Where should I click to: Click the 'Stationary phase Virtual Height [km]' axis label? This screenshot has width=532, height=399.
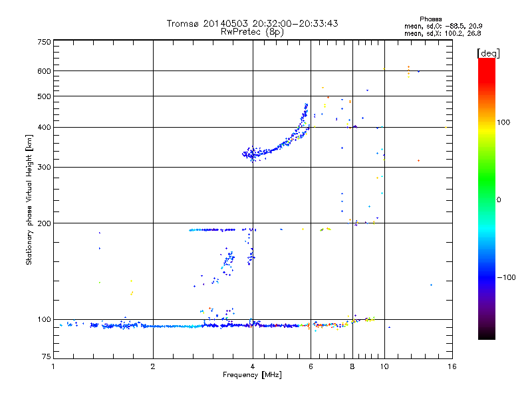click(x=29, y=200)
